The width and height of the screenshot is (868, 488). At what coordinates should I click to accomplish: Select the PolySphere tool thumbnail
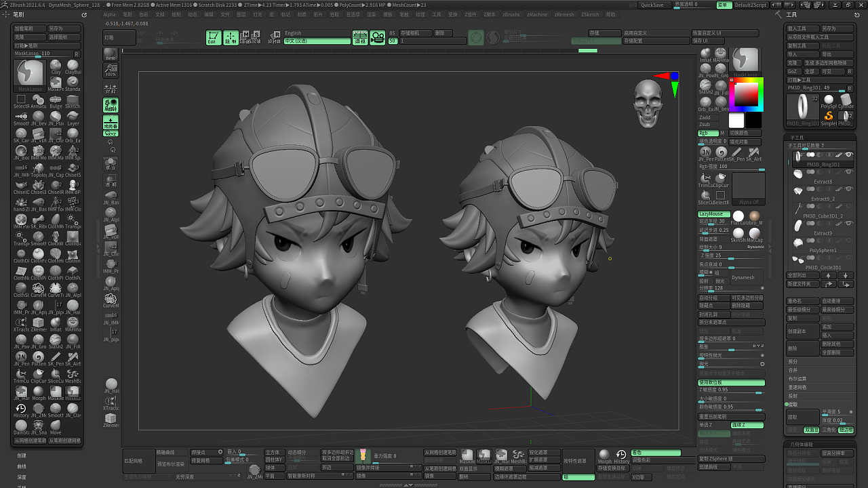[x=829, y=101]
